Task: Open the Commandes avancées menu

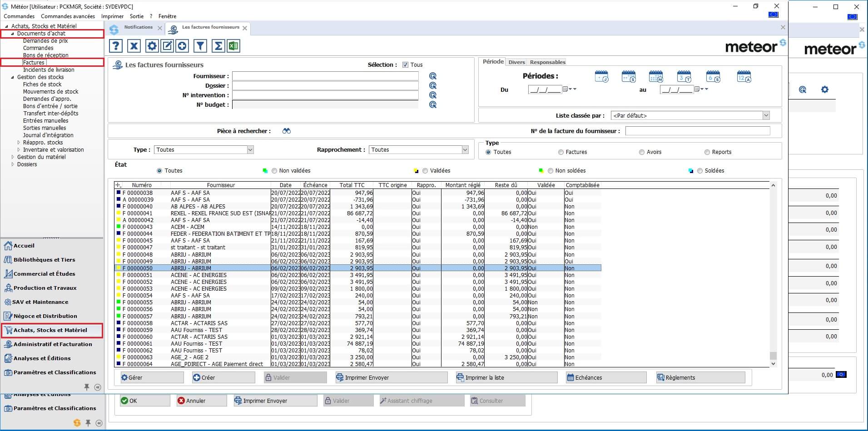Action: pos(68,16)
